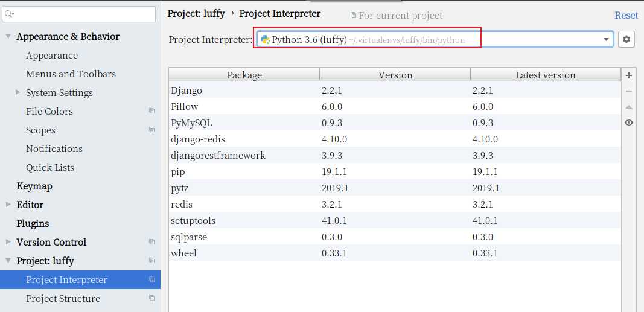
Task: Click the plus icon to install a package
Action: pyautogui.click(x=628, y=75)
